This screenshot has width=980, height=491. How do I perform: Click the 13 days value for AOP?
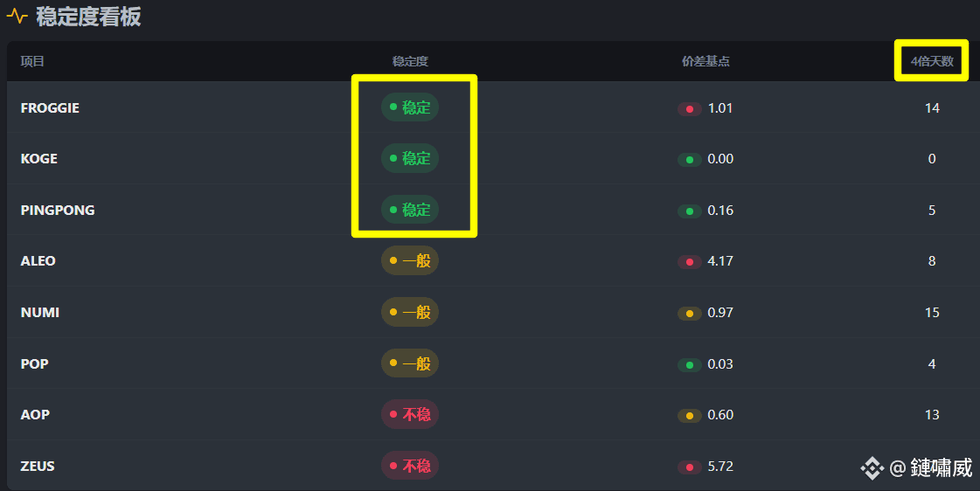(x=932, y=415)
